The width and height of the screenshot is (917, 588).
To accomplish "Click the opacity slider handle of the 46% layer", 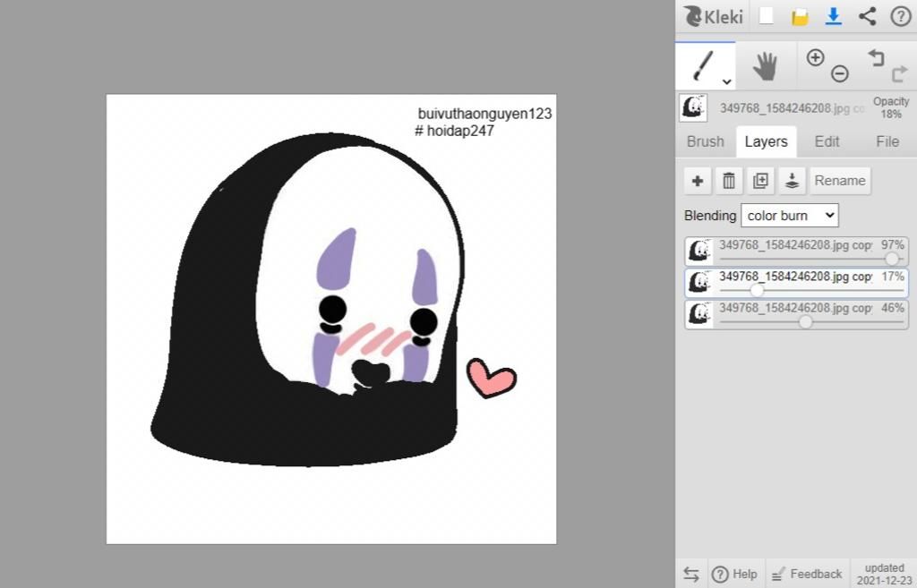I will pyautogui.click(x=806, y=321).
